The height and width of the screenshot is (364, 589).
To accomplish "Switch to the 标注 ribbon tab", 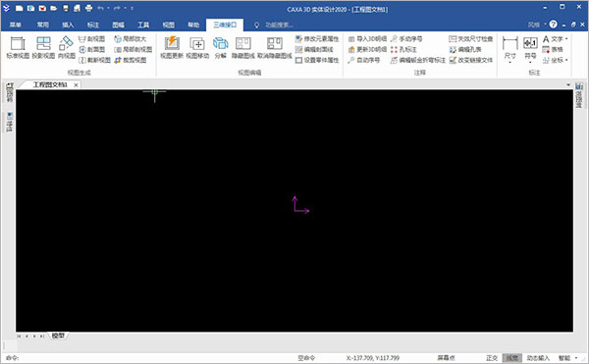I will click(x=93, y=25).
